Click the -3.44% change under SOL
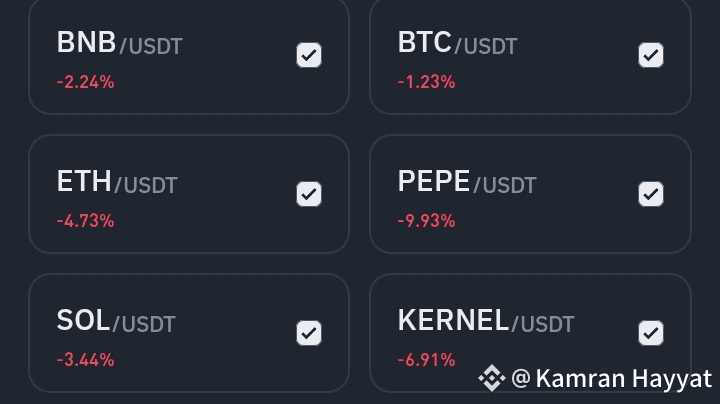The image size is (720, 404). [85, 360]
